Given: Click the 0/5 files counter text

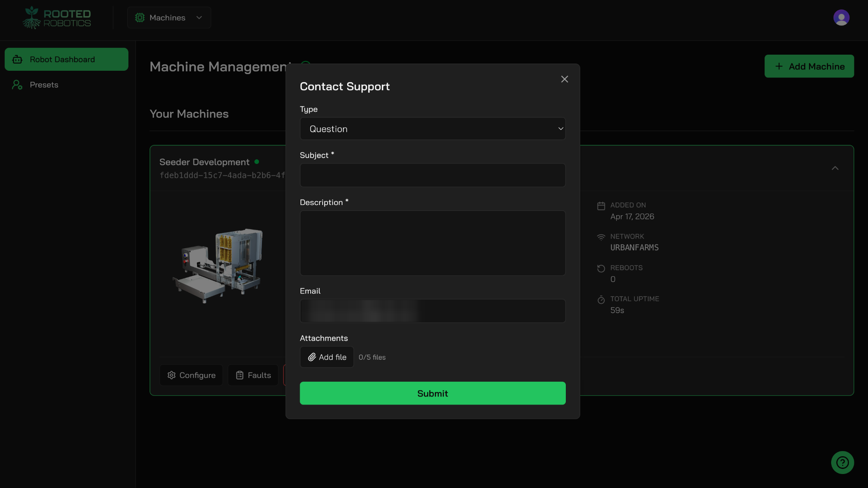Looking at the screenshot, I should tap(372, 357).
